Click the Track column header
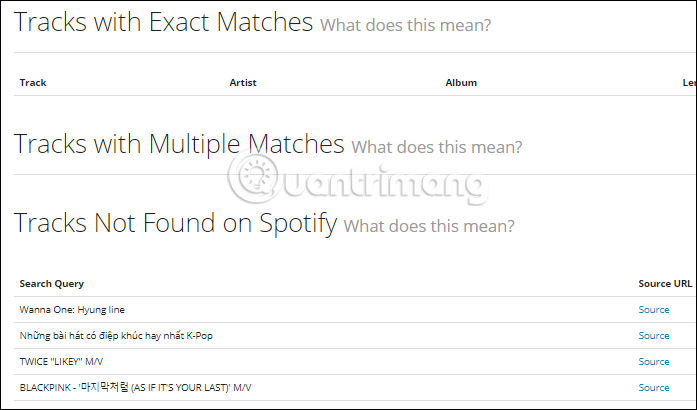697x410 pixels. pyautogui.click(x=33, y=83)
